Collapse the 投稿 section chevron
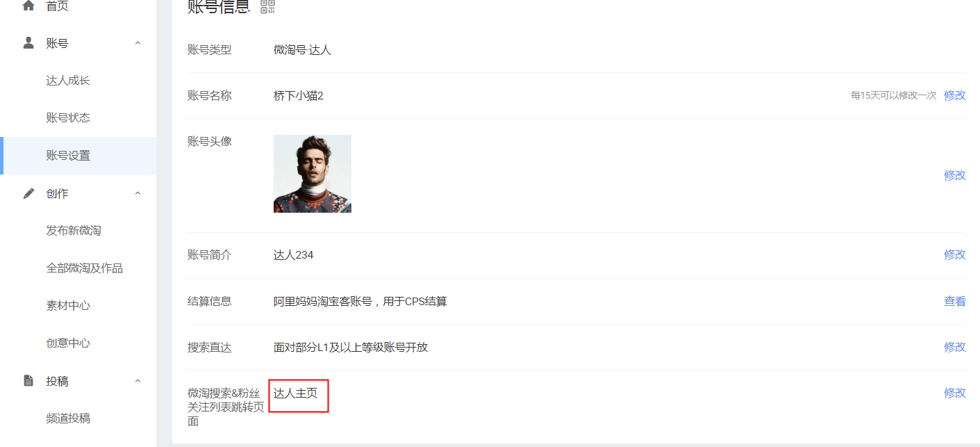The width and height of the screenshot is (980, 447). point(138,381)
